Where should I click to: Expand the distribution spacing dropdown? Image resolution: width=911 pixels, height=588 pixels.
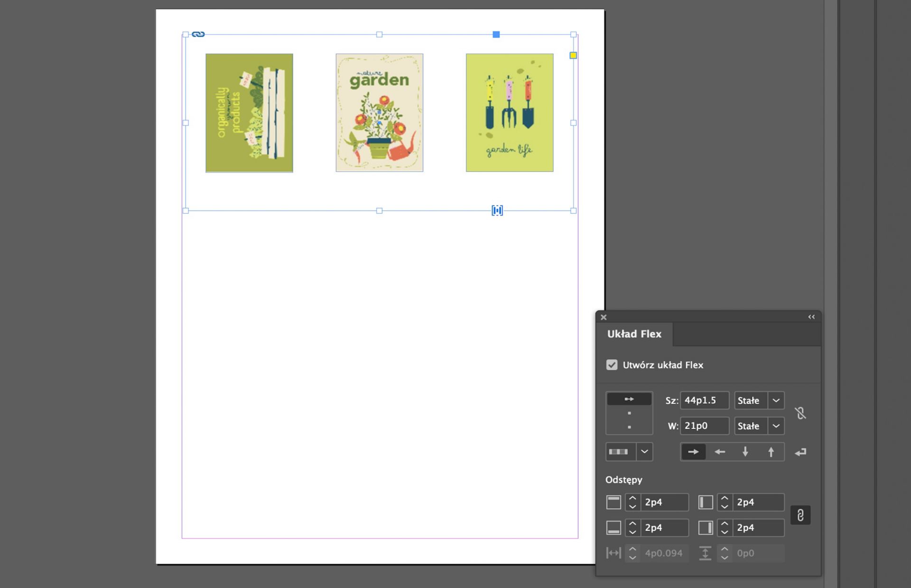[644, 452]
